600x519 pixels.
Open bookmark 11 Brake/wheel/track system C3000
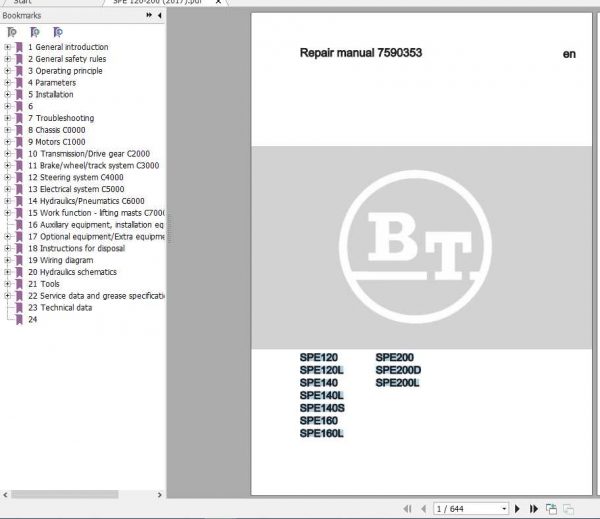[x=93, y=165]
